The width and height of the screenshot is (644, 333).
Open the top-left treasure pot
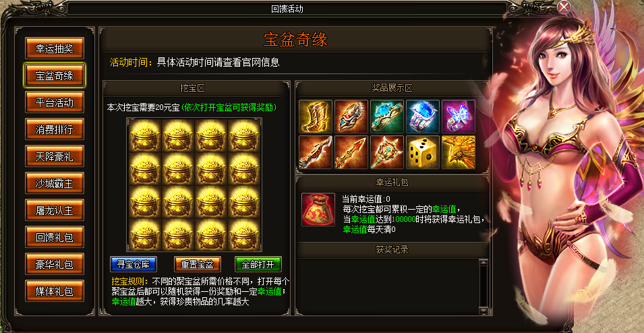click(x=144, y=136)
